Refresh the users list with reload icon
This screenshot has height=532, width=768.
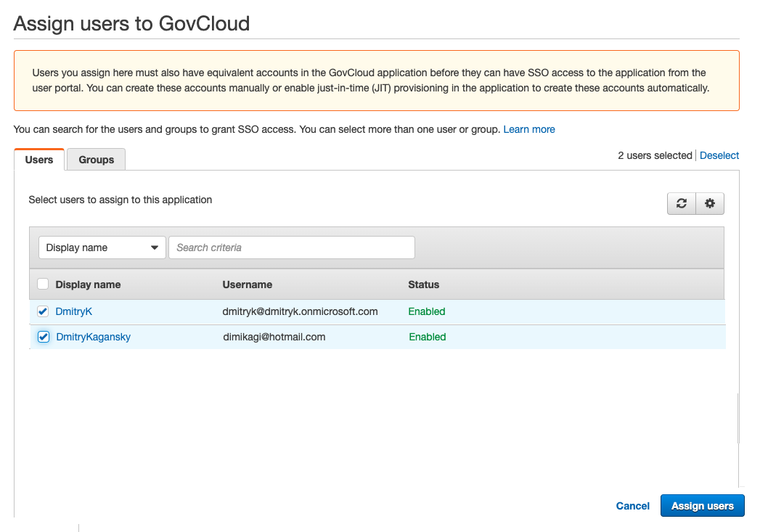tap(682, 203)
